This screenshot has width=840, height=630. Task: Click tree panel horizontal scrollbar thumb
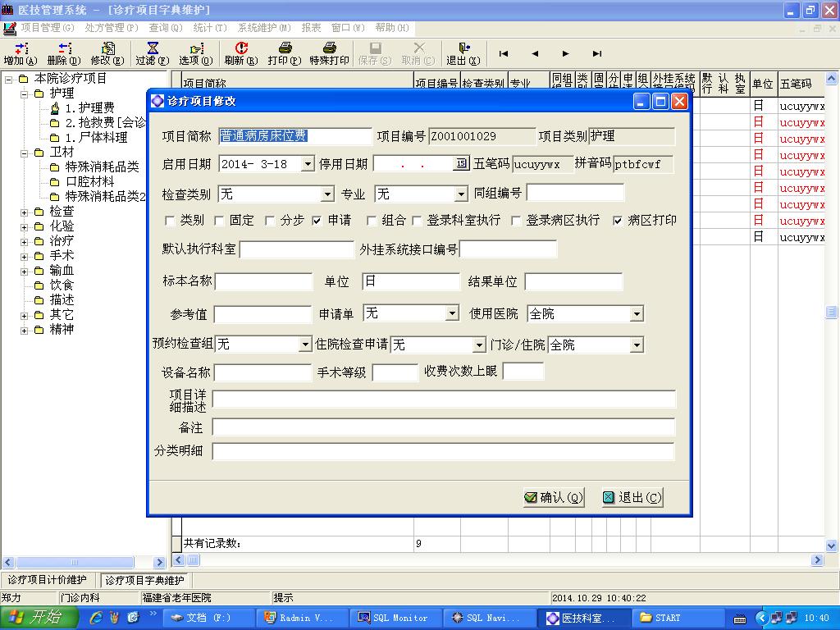coord(75,562)
